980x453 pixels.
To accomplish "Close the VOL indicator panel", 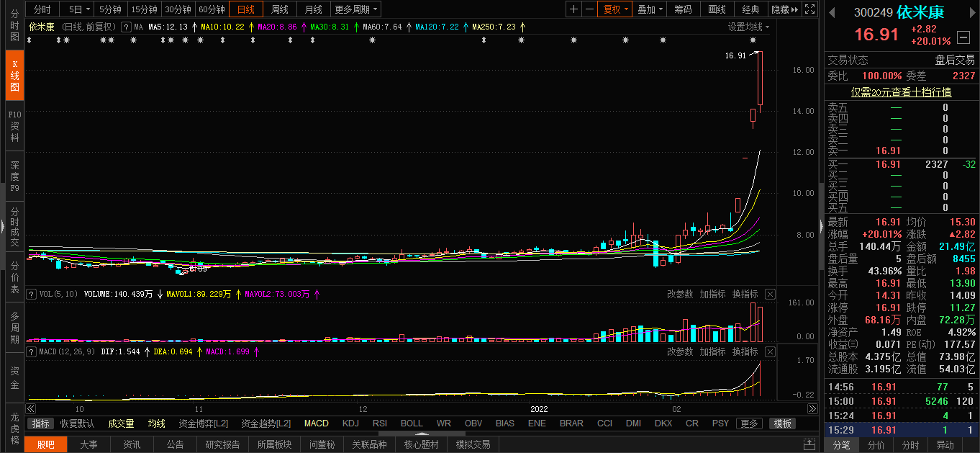I will [770, 294].
